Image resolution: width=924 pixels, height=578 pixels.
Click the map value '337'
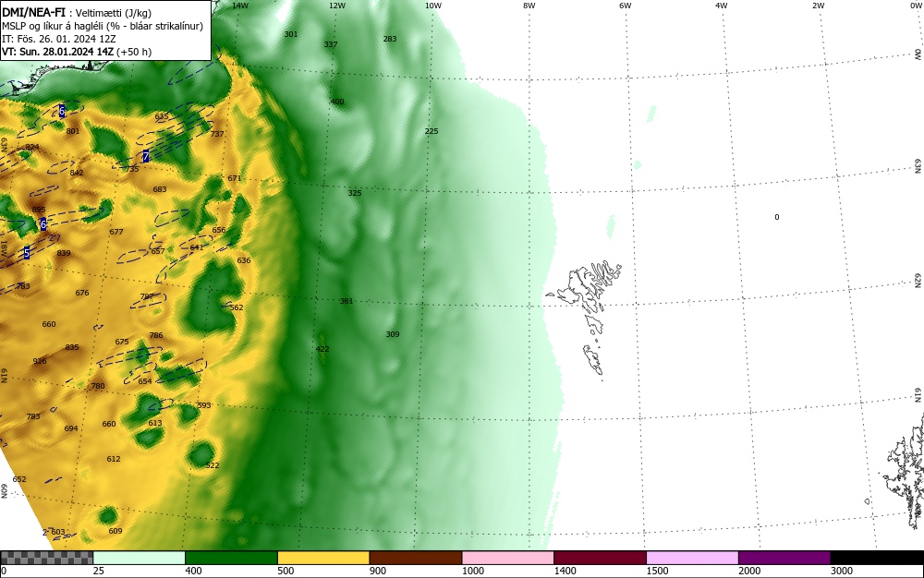[331, 44]
